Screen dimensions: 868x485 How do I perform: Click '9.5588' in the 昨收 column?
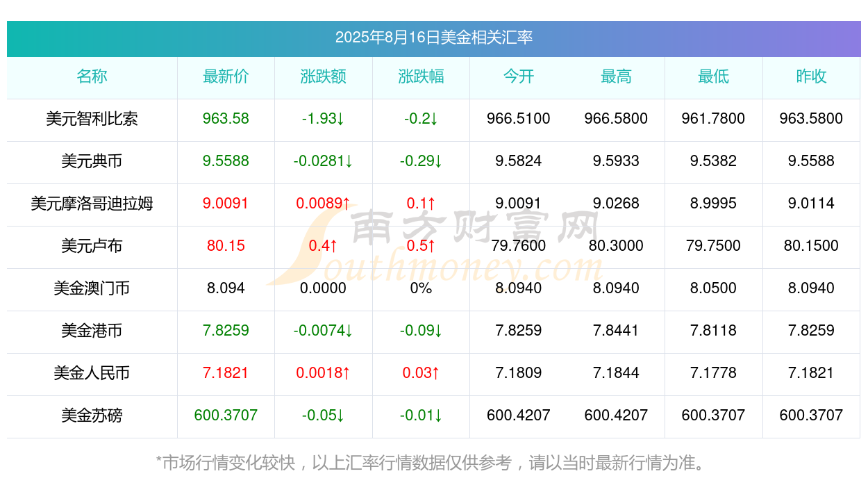pyautogui.click(x=811, y=161)
